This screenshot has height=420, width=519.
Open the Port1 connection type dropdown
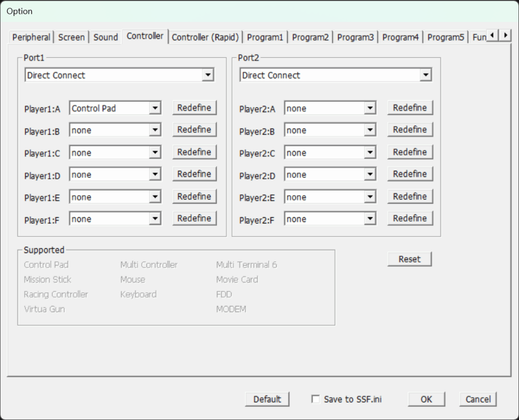click(x=208, y=74)
